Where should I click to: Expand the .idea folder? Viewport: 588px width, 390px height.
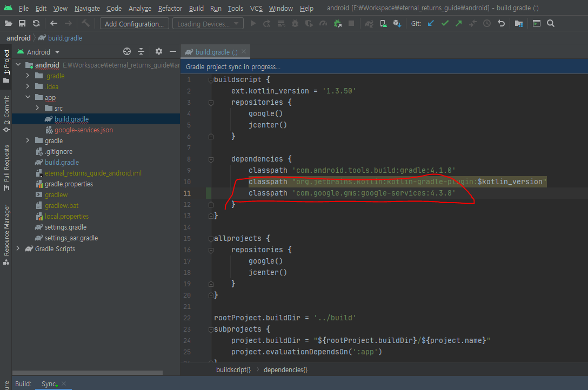28,86
